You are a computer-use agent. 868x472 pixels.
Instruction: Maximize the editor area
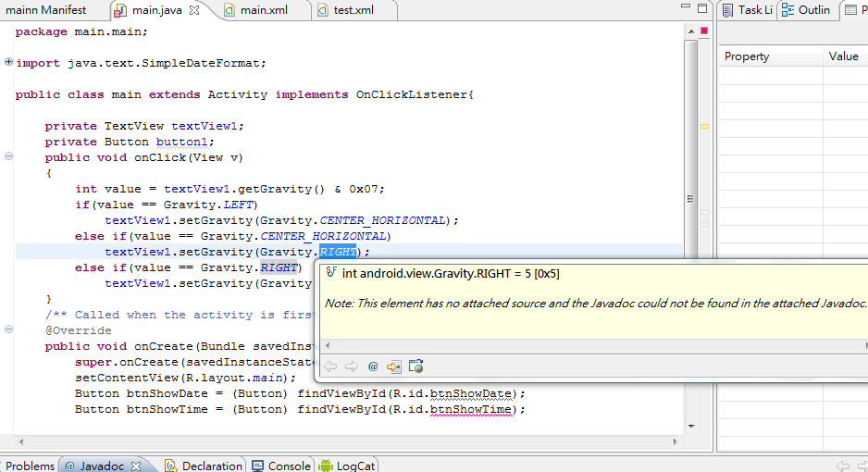[x=702, y=8]
